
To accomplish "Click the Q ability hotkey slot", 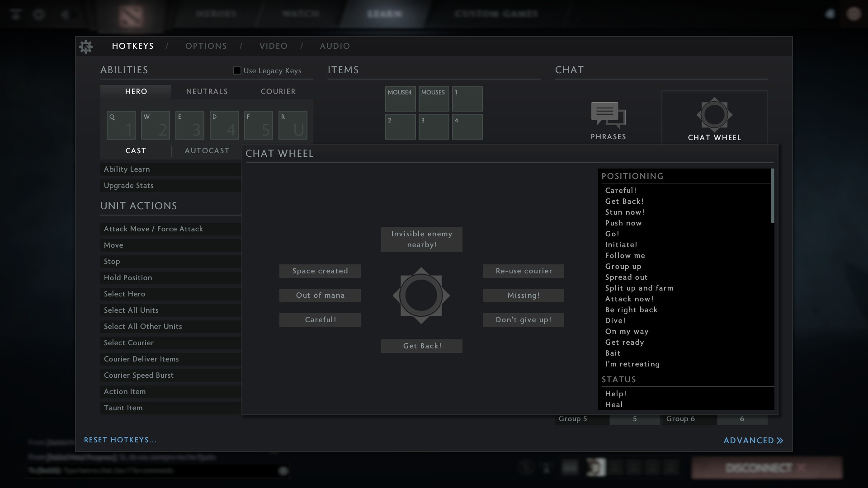I will (x=121, y=125).
